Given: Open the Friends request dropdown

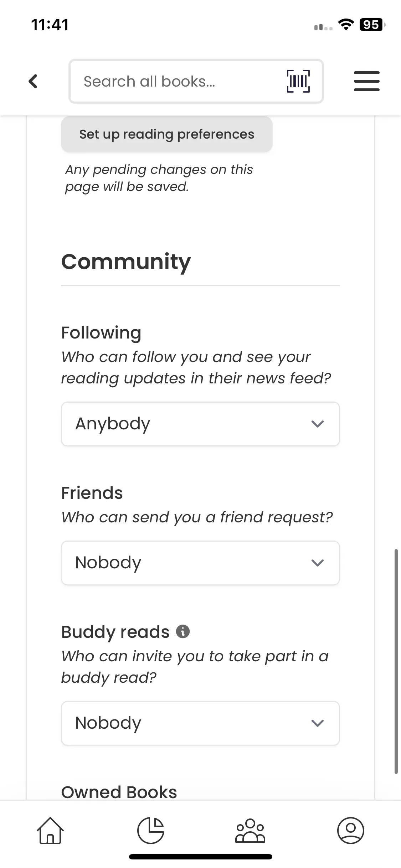Looking at the screenshot, I should tap(200, 563).
